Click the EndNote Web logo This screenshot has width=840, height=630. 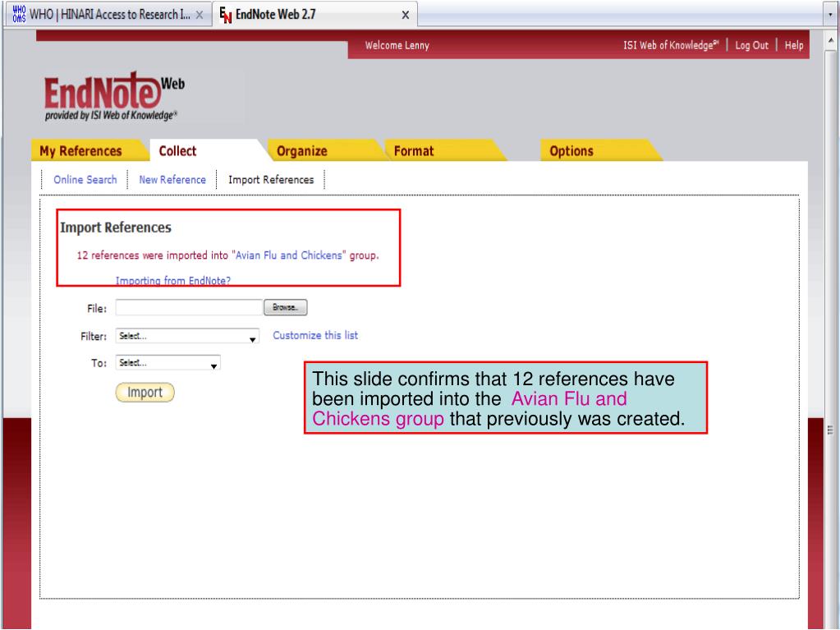click(114, 96)
